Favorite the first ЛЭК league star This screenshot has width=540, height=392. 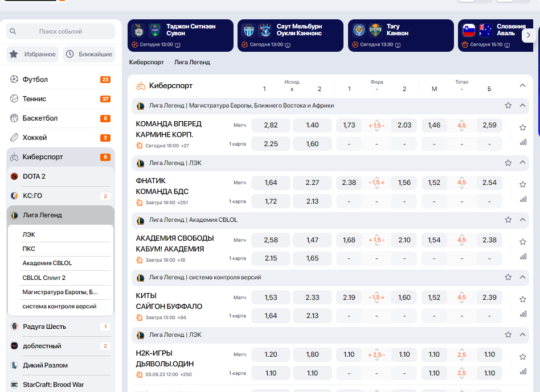point(508,163)
